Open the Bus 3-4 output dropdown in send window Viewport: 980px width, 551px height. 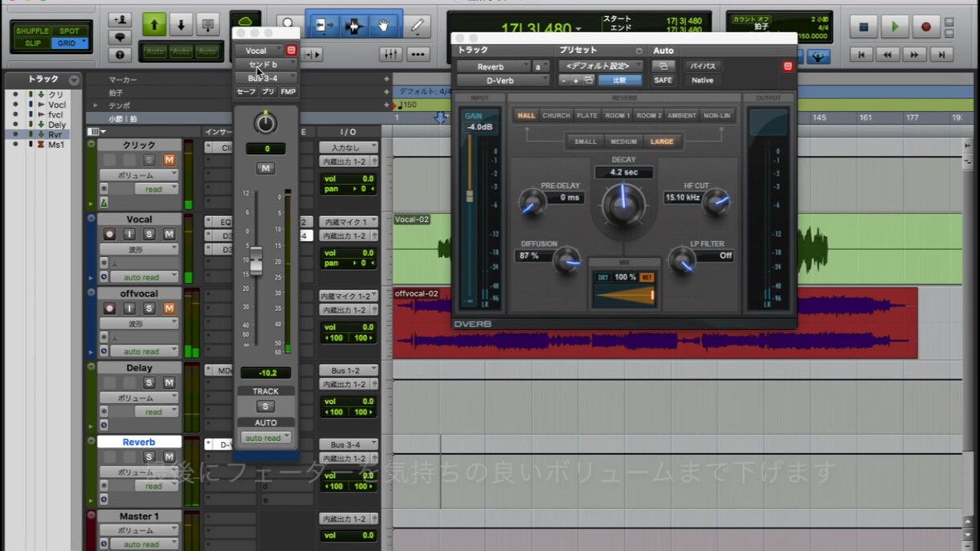pyautogui.click(x=266, y=78)
